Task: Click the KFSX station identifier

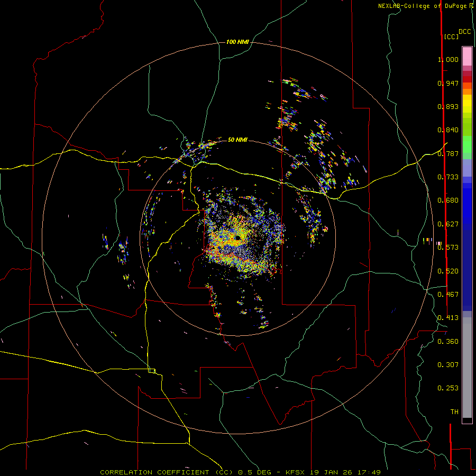Action: [296, 472]
